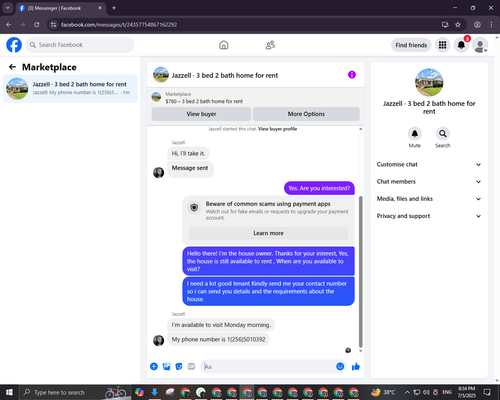Open the account profile avatar menu
The image size is (500, 400).
(480, 45)
